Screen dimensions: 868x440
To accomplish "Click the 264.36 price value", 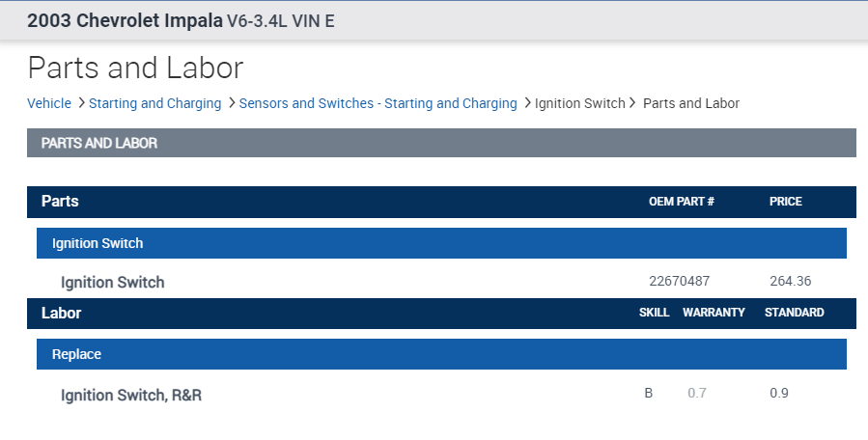I will coord(790,282).
